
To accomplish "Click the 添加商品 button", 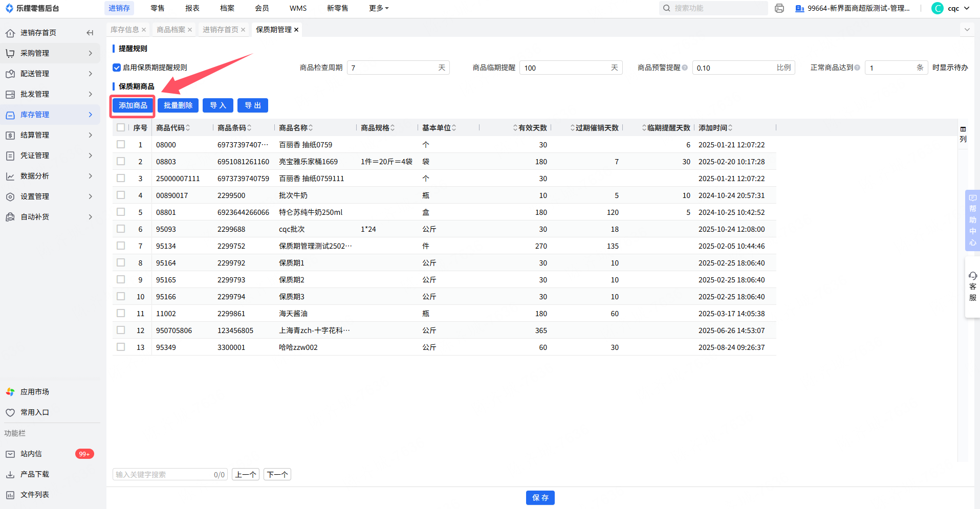I will [x=133, y=105].
